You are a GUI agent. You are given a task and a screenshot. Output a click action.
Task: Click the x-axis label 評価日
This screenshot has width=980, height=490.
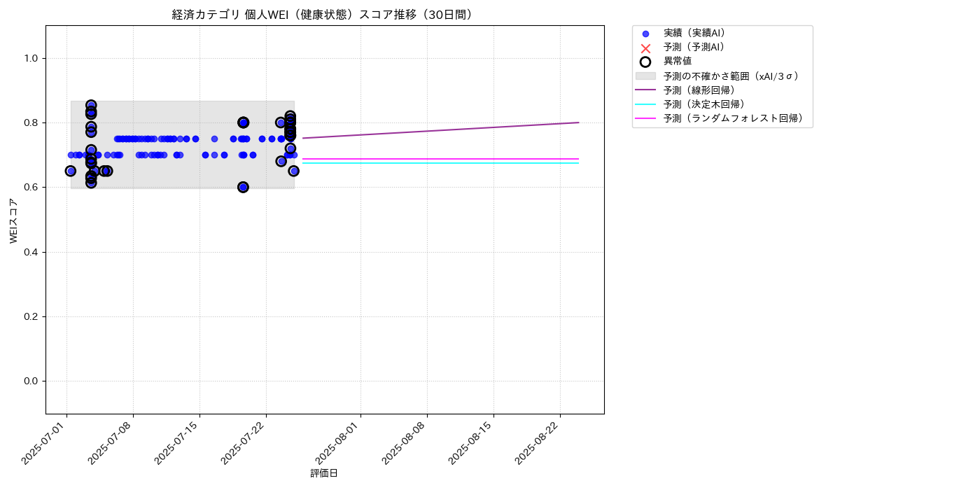coord(324,473)
